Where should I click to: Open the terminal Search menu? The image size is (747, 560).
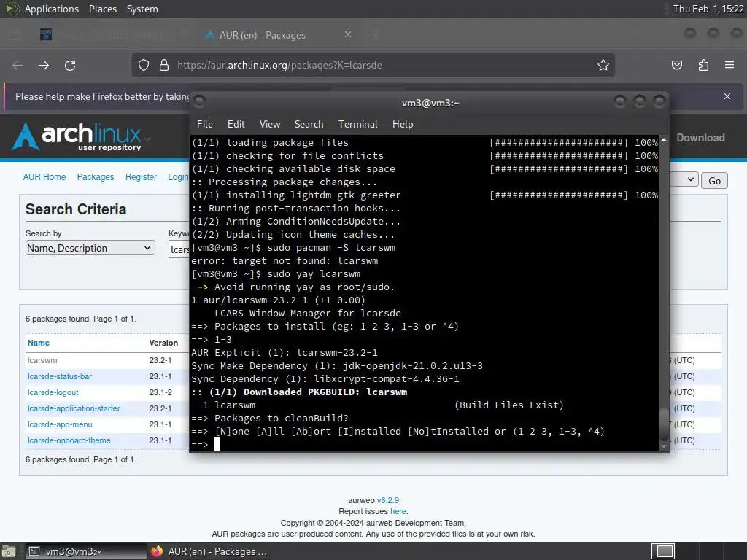[x=309, y=124]
